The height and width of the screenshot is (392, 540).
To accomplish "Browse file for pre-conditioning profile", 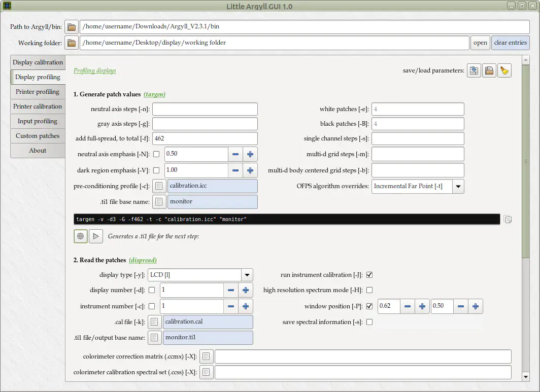I will coord(159,186).
